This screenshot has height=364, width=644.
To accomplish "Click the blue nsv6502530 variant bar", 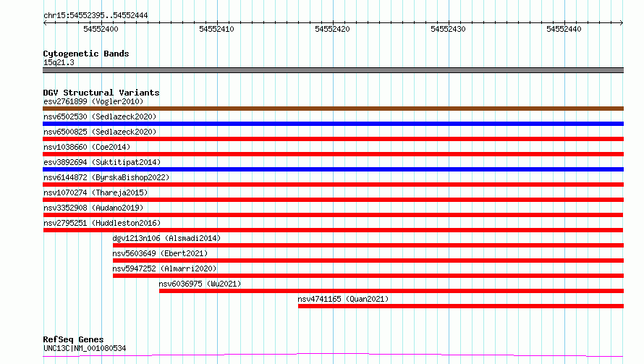I will 333,124.
